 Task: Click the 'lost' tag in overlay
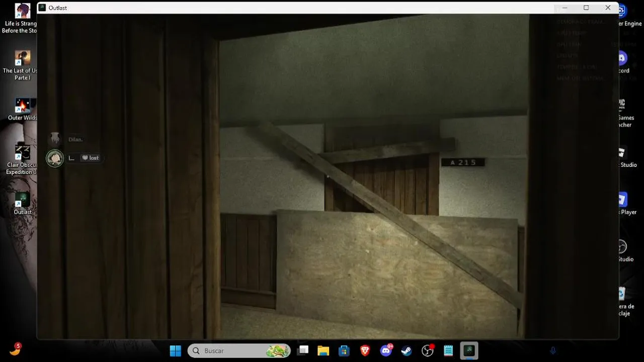[91, 158]
